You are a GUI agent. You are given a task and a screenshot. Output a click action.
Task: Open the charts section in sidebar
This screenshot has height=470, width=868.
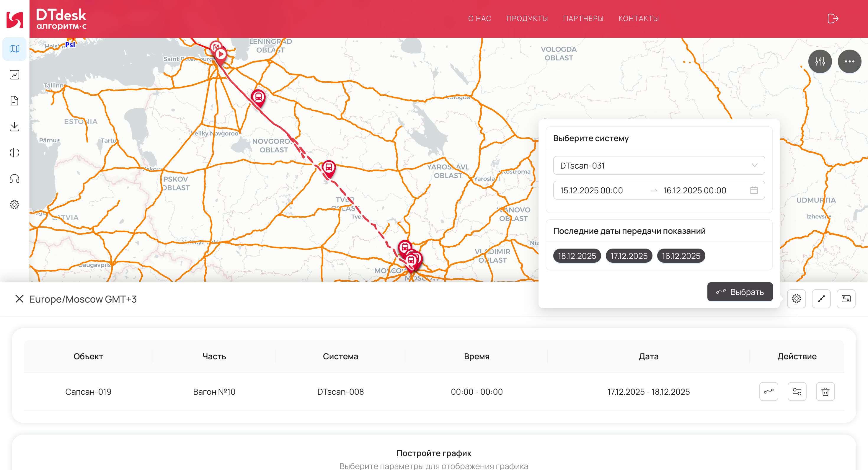click(x=14, y=75)
